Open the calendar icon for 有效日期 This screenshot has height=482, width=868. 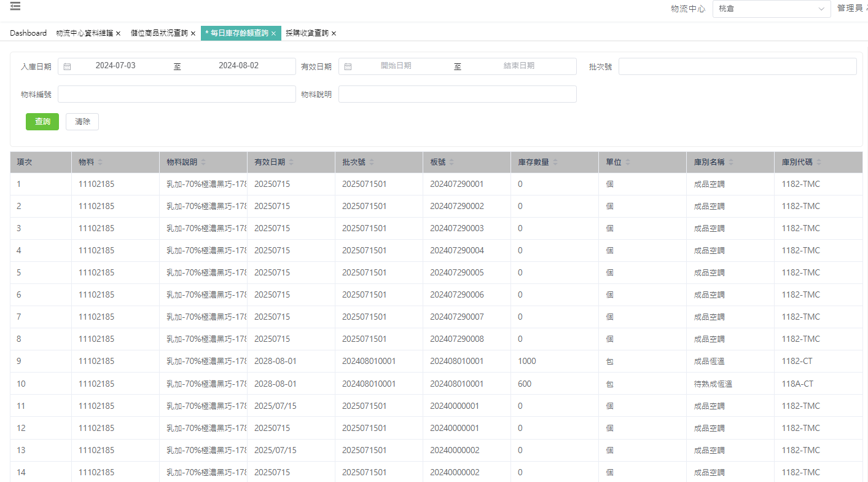(348, 66)
